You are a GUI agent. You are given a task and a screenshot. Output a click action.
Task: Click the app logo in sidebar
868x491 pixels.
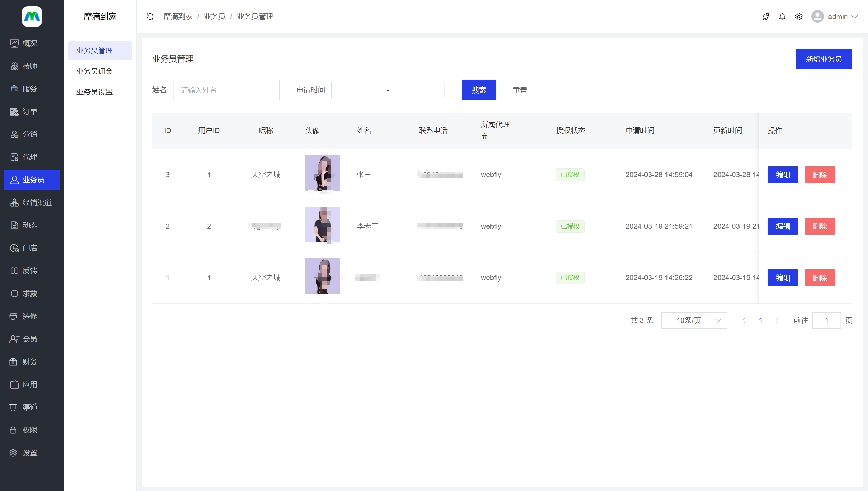(x=32, y=16)
